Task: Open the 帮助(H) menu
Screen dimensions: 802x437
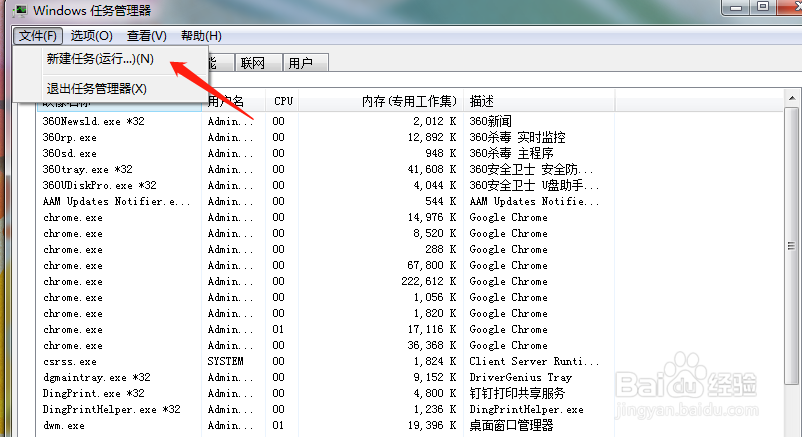Action: click(x=201, y=36)
